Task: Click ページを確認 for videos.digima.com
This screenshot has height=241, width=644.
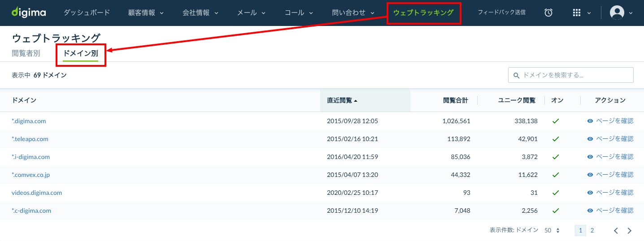Action: click(x=614, y=193)
